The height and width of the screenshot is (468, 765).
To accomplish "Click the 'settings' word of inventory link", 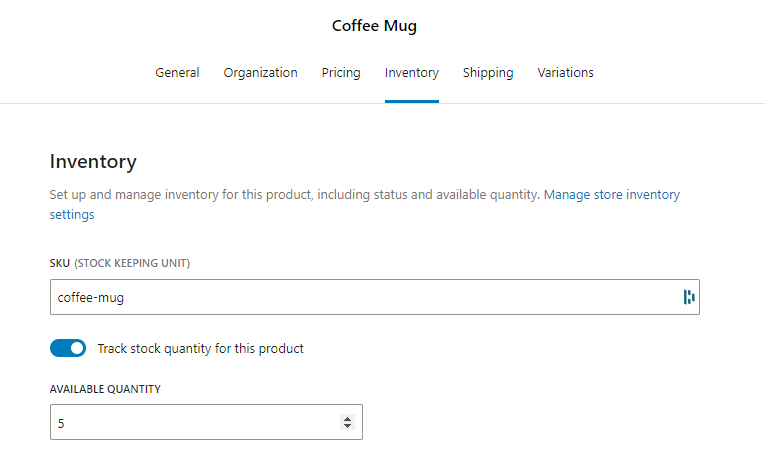I will (x=72, y=215).
